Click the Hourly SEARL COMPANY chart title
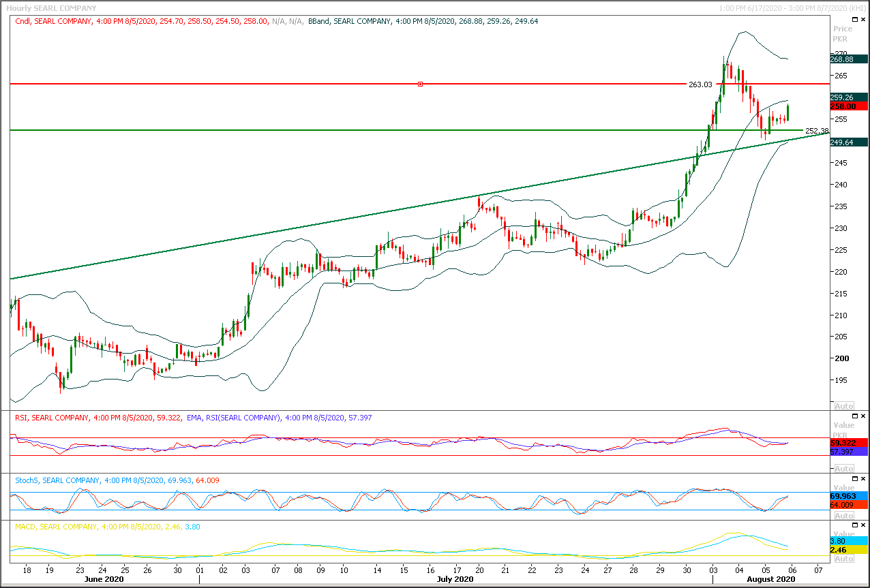This screenshot has height=588, width=870. pyautogui.click(x=52, y=8)
